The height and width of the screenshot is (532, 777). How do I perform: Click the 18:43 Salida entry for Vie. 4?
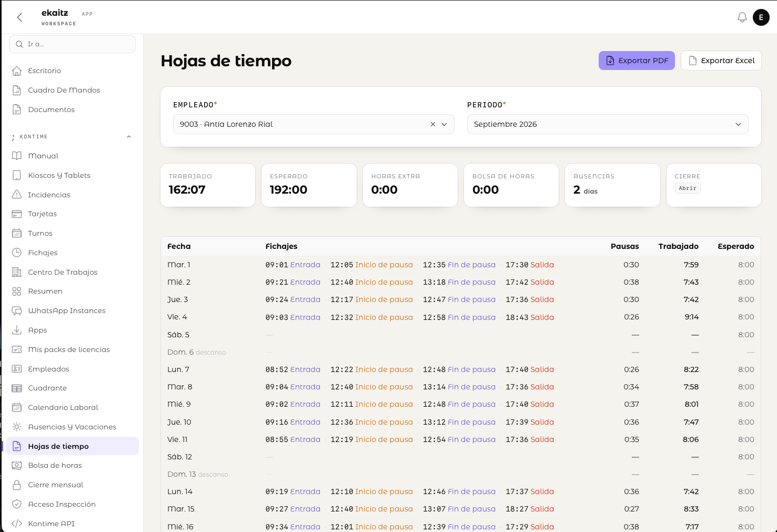coord(530,317)
